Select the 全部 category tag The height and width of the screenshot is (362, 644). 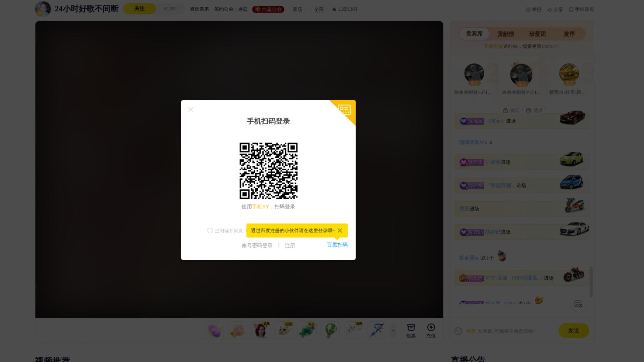(x=319, y=9)
